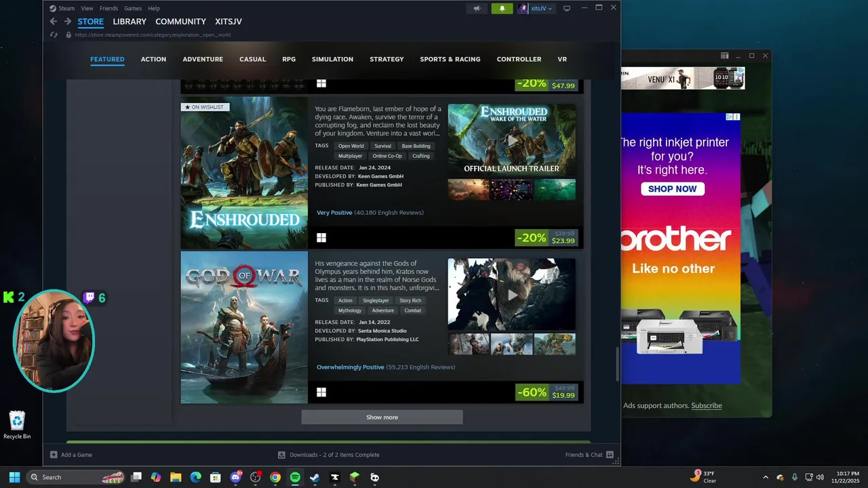Switch to the COMMUNITY tab

tap(180, 22)
